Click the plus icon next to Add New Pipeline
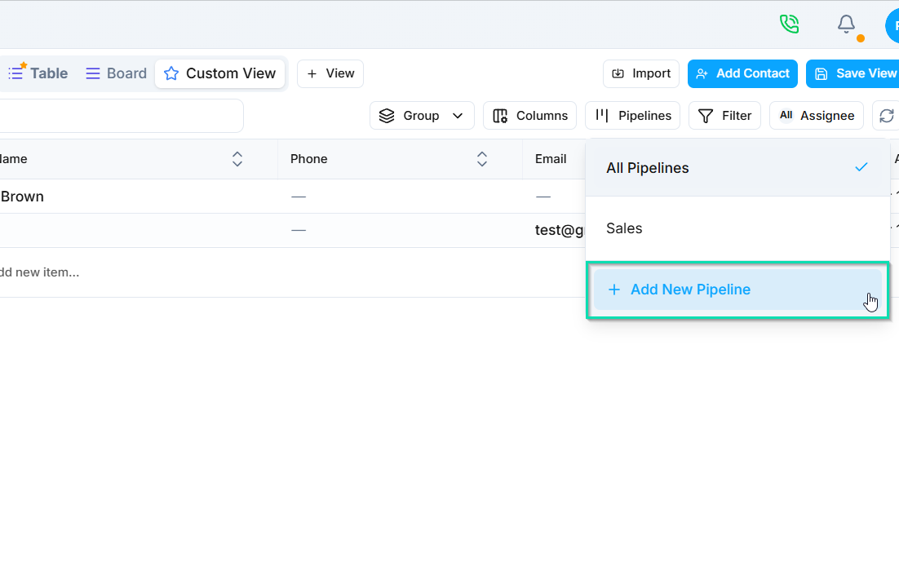 (613, 290)
